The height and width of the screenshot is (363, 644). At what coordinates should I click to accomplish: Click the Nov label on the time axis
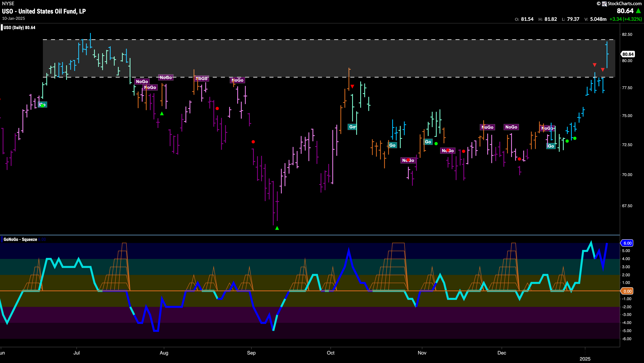point(422,353)
